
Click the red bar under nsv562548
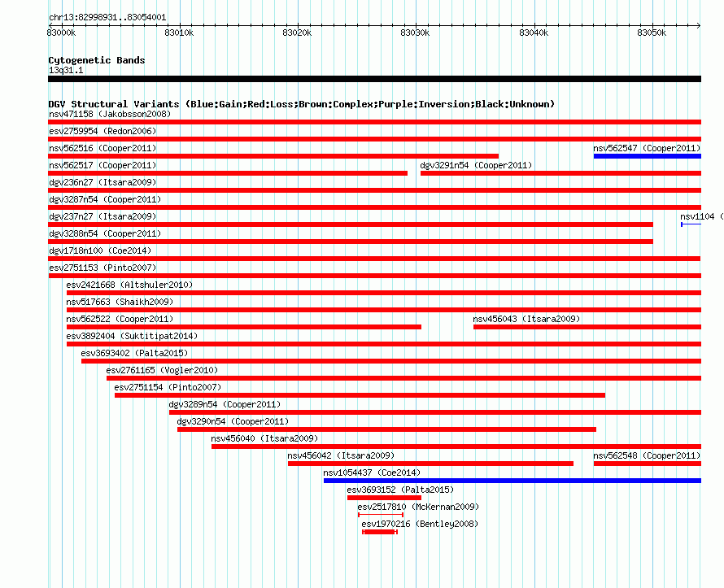click(x=648, y=464)
